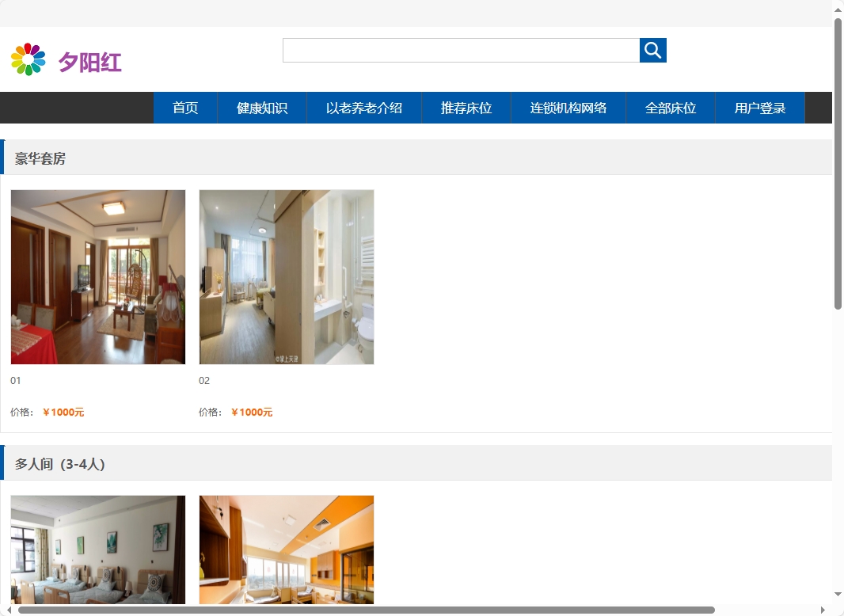The width and height of the screenshot is (844, 616).
Task: Click the magnifying glass search icon
Action: coord(652,49)
